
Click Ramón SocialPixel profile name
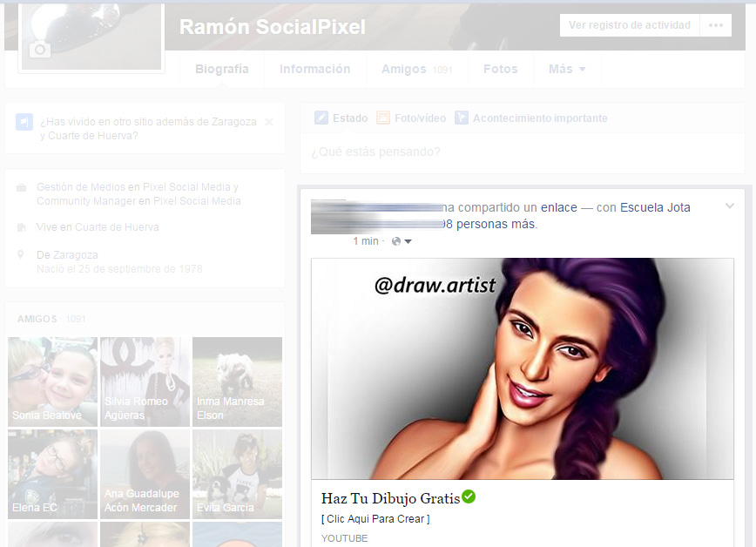tap(273, 27)
